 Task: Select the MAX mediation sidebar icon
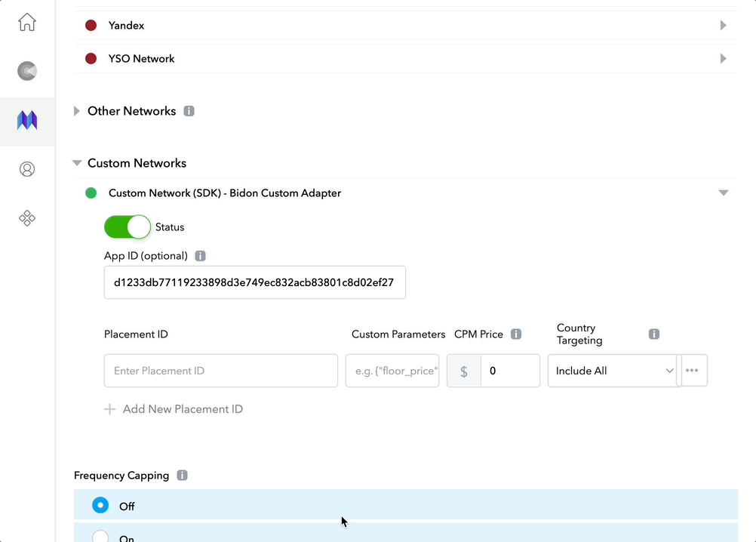(27, 120)
